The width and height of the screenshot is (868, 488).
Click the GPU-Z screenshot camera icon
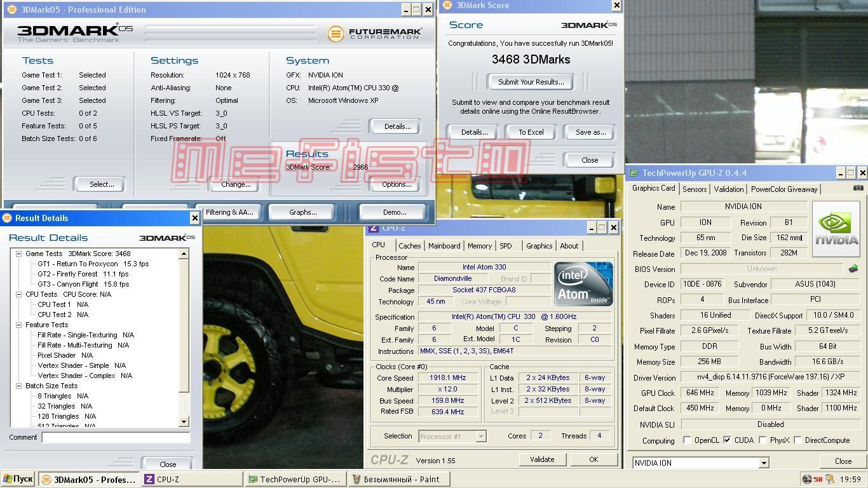pos(858,188)
